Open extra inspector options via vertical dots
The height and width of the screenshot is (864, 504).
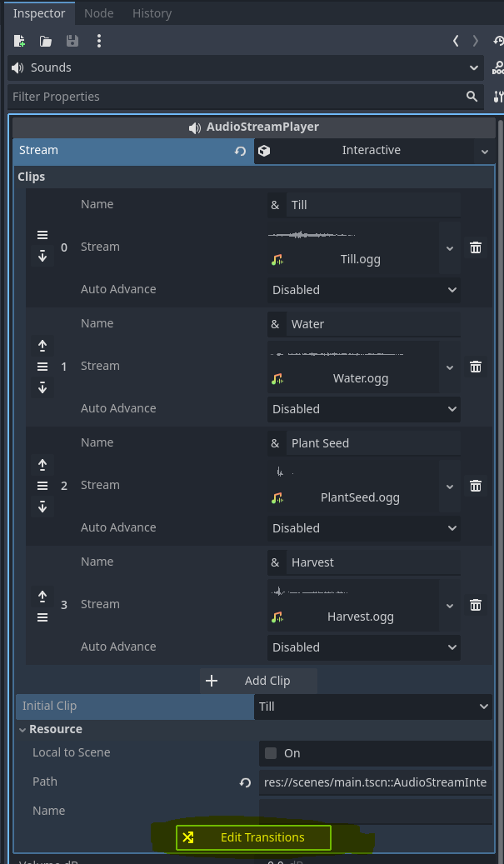click(x=98, y=41)
